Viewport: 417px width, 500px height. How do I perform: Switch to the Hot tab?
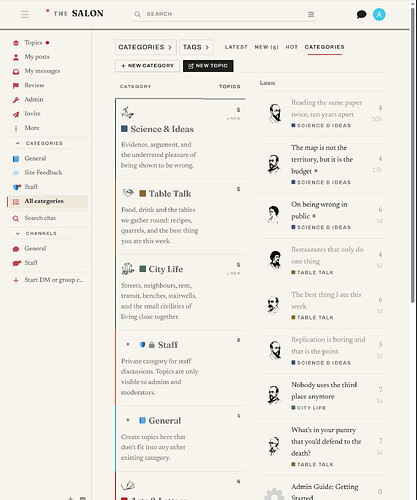pyautogui.click(x=291, y=47)
